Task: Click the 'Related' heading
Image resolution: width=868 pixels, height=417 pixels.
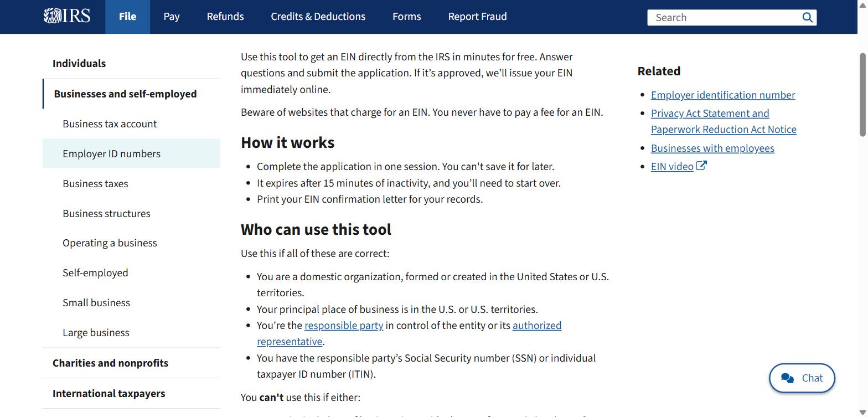Action: click(x=659, y=71)
